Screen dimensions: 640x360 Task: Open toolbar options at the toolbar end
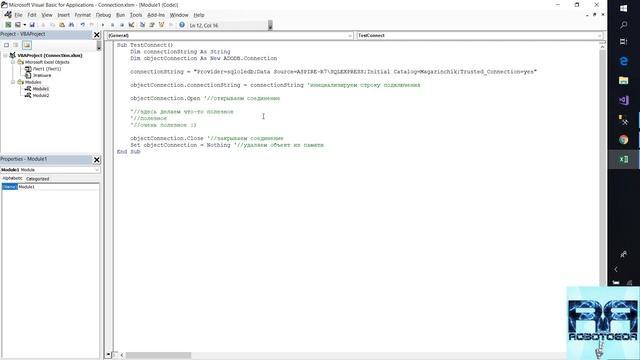[x=270, y=25]
